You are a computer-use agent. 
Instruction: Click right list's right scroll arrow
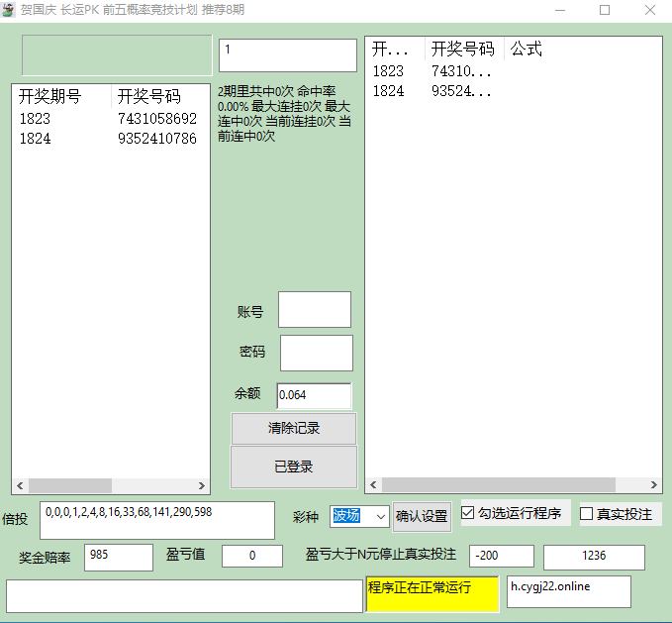tap(654, 485)
